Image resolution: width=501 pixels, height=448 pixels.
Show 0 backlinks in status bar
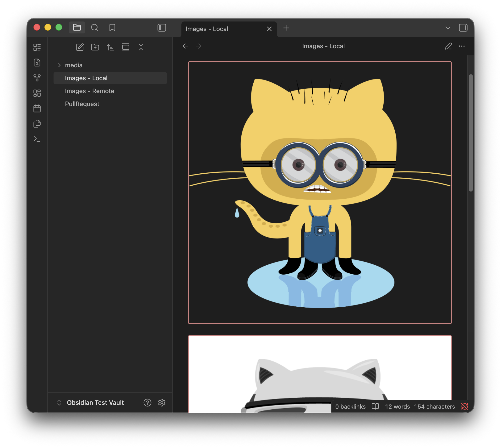point(350,407)
